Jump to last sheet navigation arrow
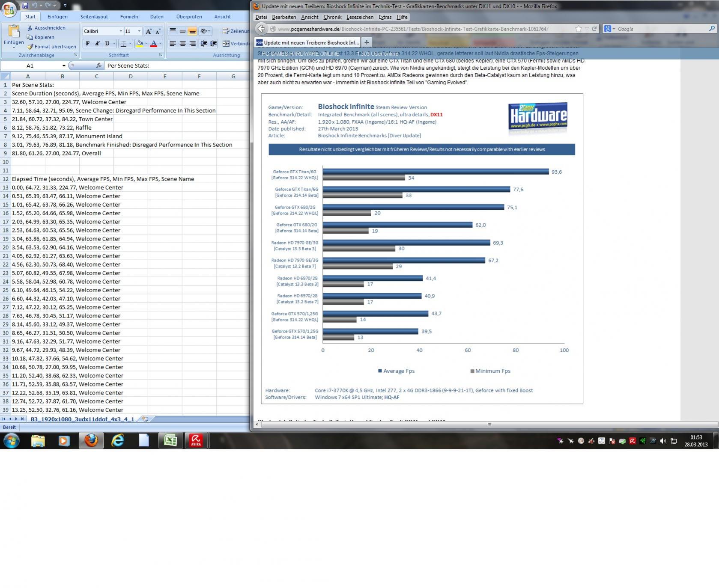 [23, 419]
